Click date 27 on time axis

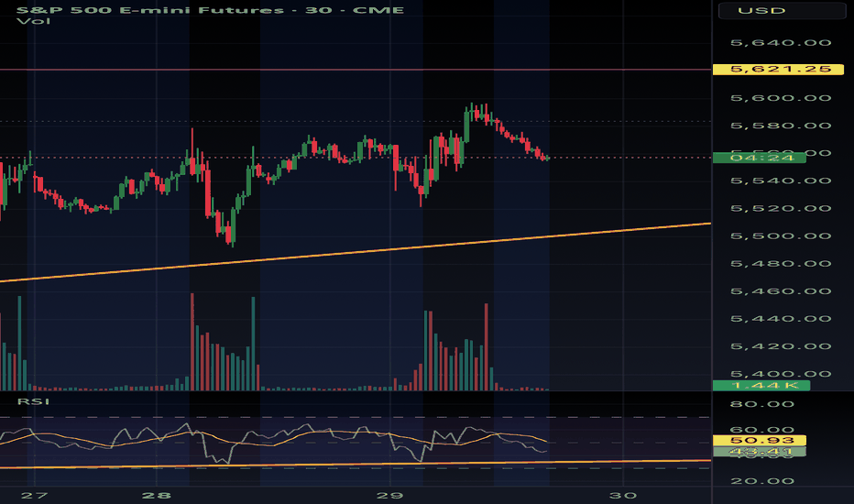(34, 495)
